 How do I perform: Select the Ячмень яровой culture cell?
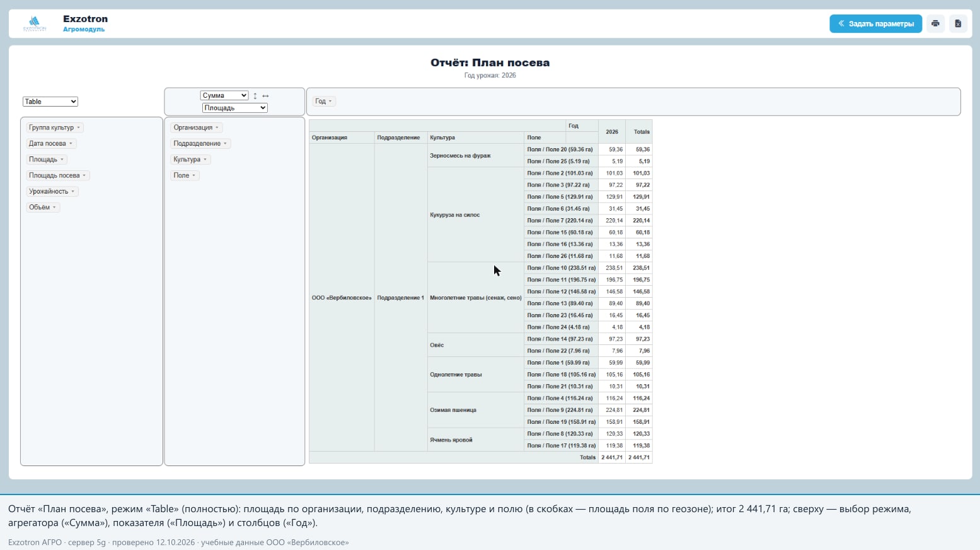tap(476, 440)
